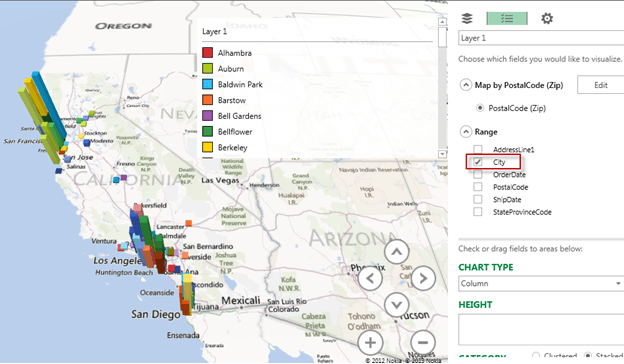624x364 pixels.
Task: Click the HEIGHT heading
Action: 475,305
